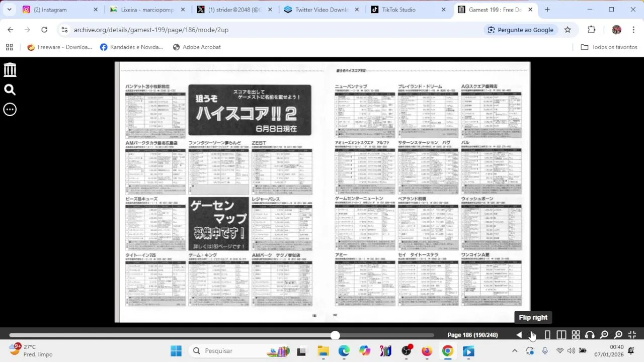The height and width of the screenshot is (362, 644).
Task: Open Chrome extensions puzzle icon
Action: coord(591,30)
